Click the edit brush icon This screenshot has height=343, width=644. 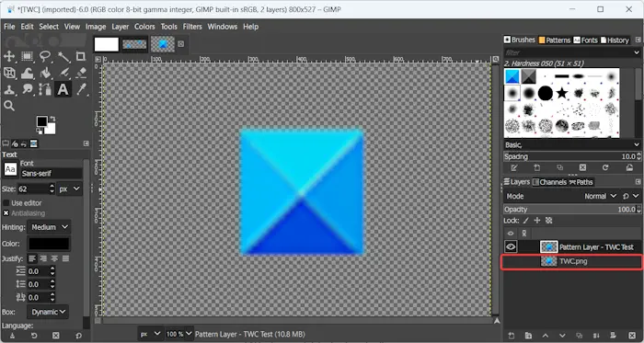[513, 167]
